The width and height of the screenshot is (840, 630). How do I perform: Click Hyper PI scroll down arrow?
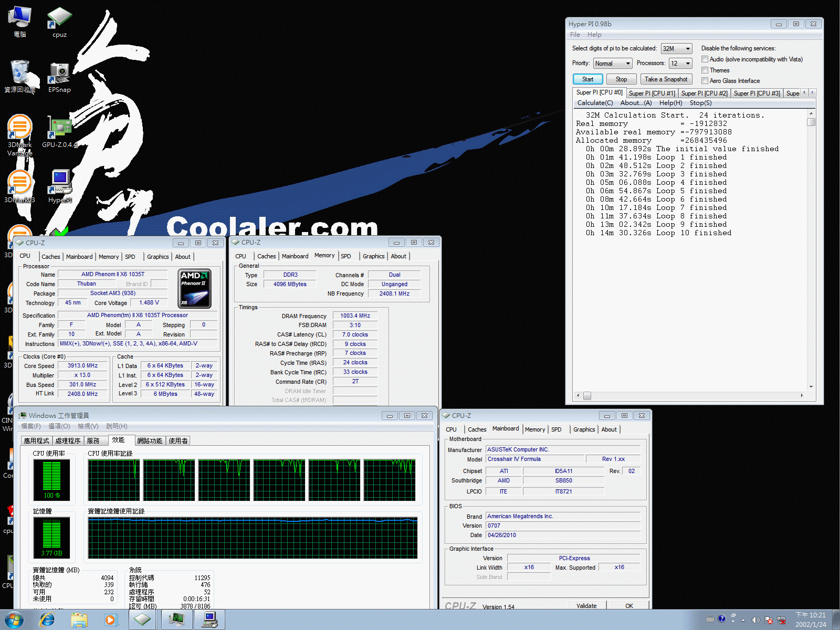[x=811, y=387]
